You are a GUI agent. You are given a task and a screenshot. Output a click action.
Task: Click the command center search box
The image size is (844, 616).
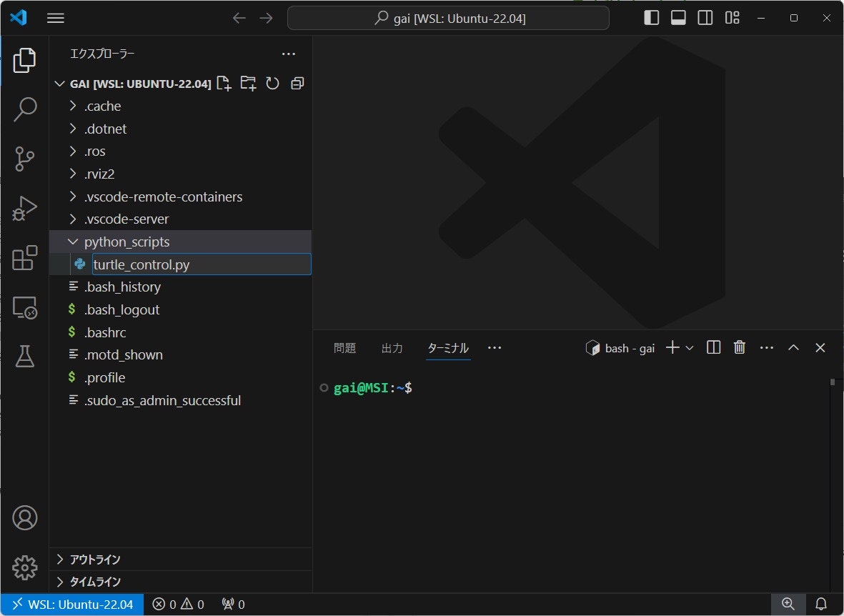(448, 19)
